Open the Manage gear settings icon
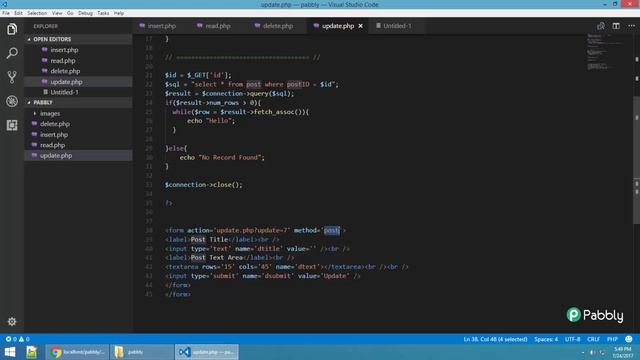The width and height of the screenshot is (640, 360). 12,322
